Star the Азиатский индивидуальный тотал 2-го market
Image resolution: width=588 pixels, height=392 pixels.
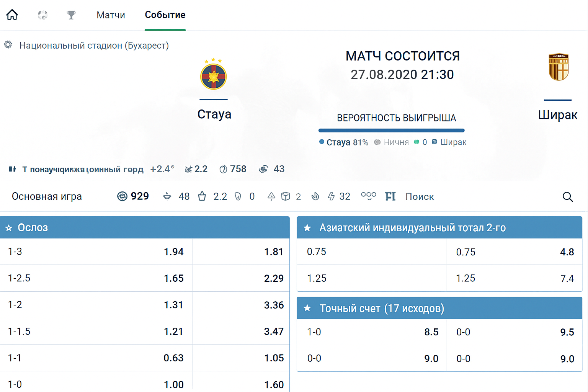pyautogui.click(x=307, y=228)
